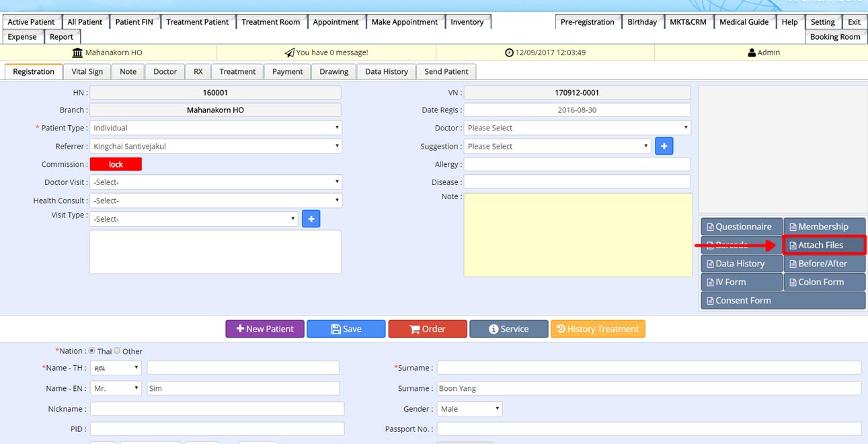Click the red Commission lock toggle
Image resolution: width=868 pixels, height=444 pixels.
(x=116, y=164)
